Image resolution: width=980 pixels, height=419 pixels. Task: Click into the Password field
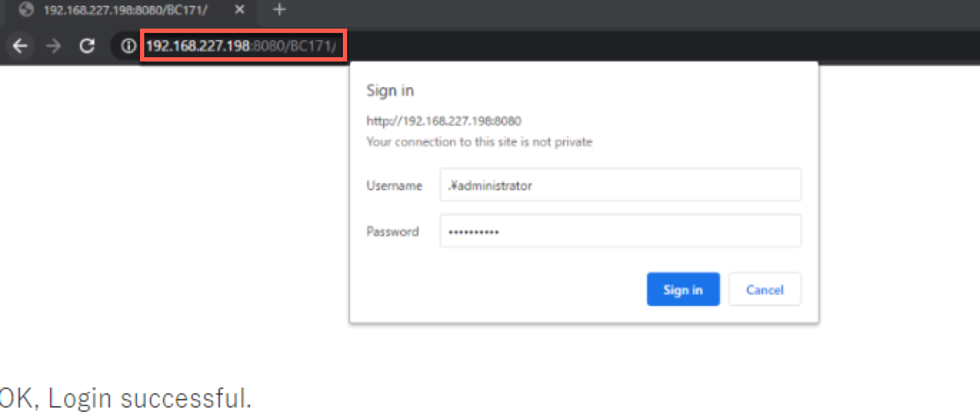point(620,232)
